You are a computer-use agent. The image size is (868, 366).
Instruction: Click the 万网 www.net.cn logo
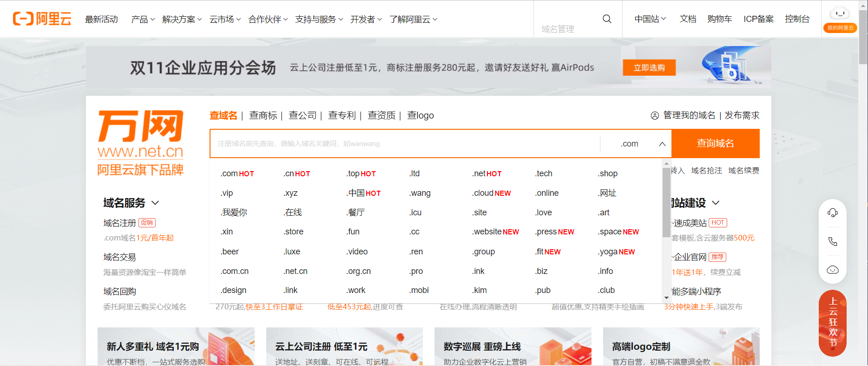[140, 143]
